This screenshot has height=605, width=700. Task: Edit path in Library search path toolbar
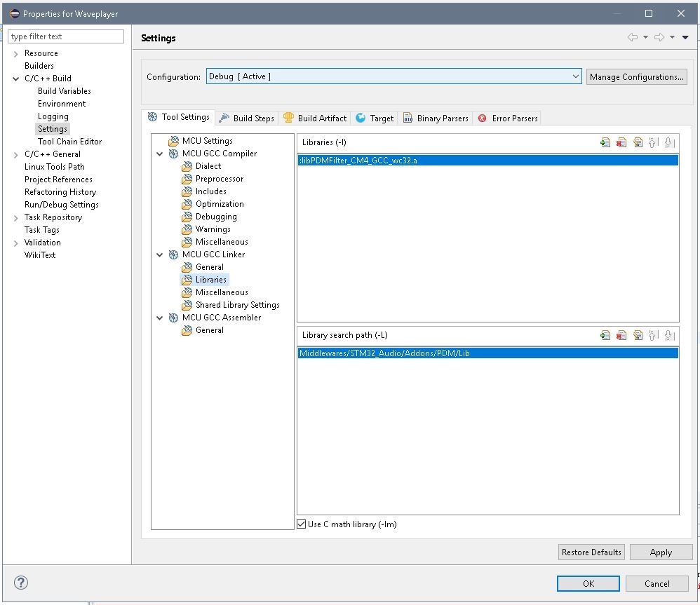pos(638,335)
